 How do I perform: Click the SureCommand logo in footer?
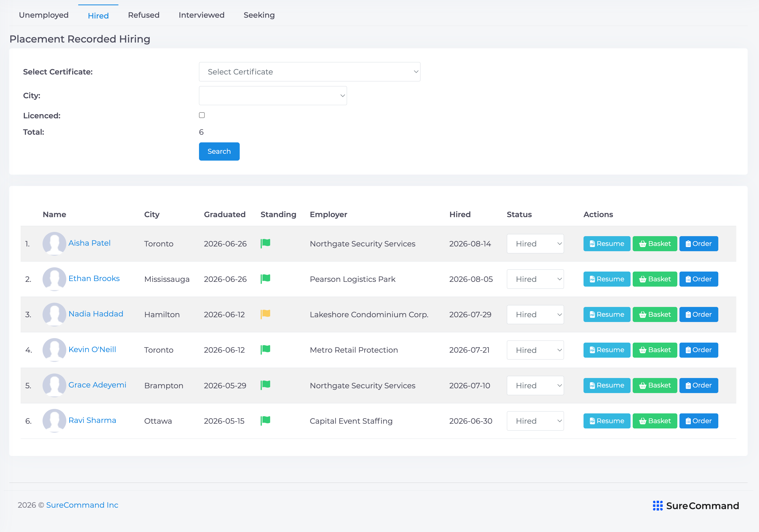pyautogui.click(x=696, y=506)
